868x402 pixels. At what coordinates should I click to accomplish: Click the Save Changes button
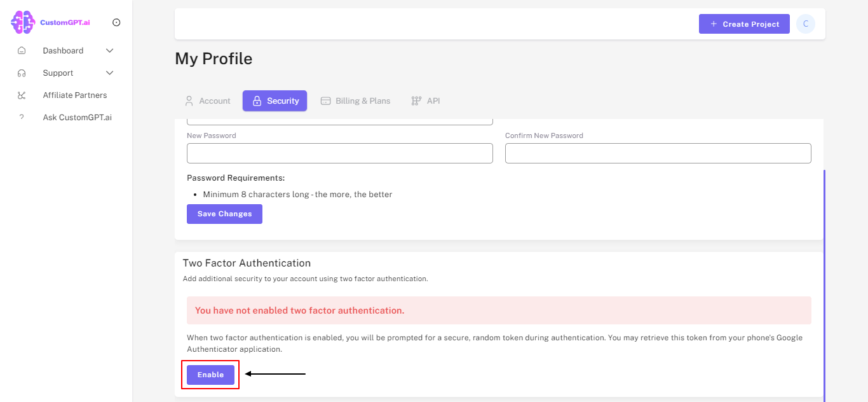coord(224,214)
